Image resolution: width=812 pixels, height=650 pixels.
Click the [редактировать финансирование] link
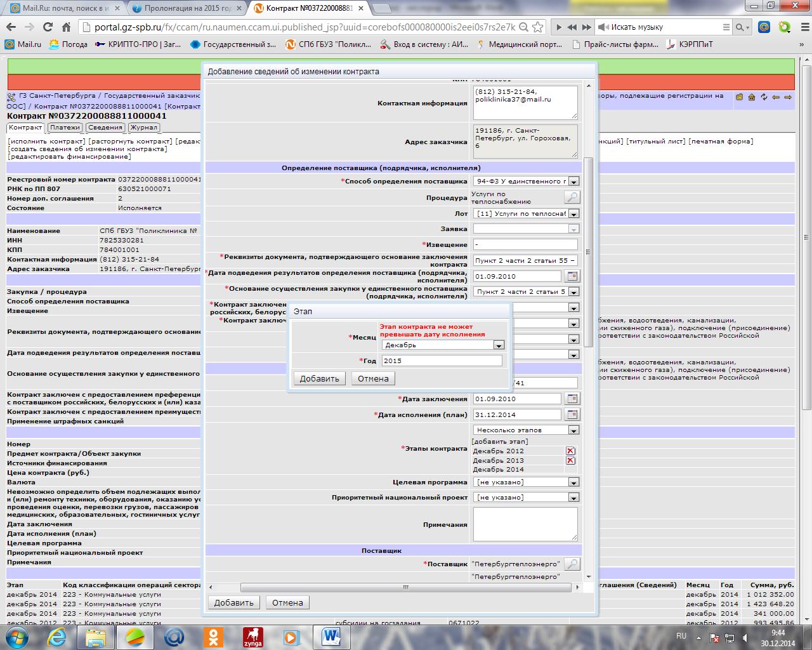(69, 156)
